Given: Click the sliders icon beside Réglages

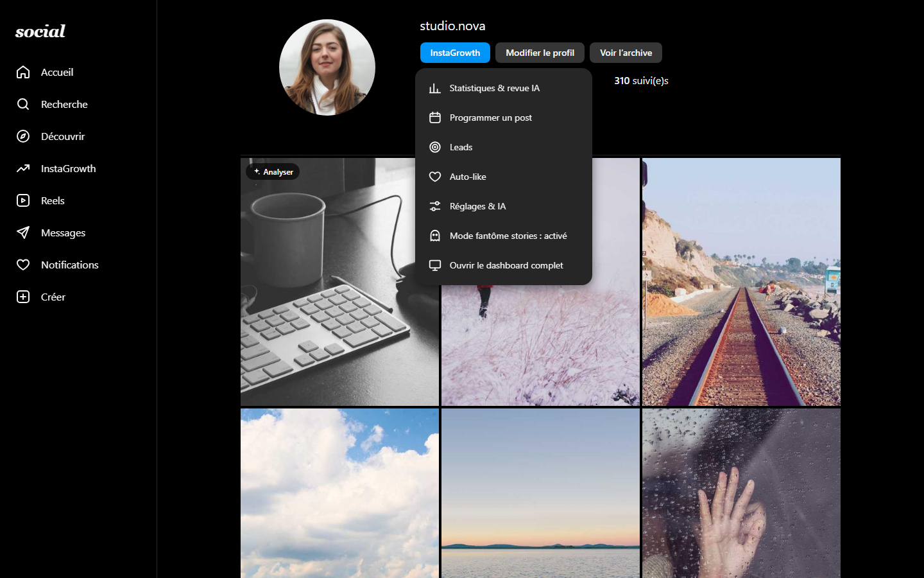Looking at the screenshot, I should pyautogui.click(x=435, y=206).
